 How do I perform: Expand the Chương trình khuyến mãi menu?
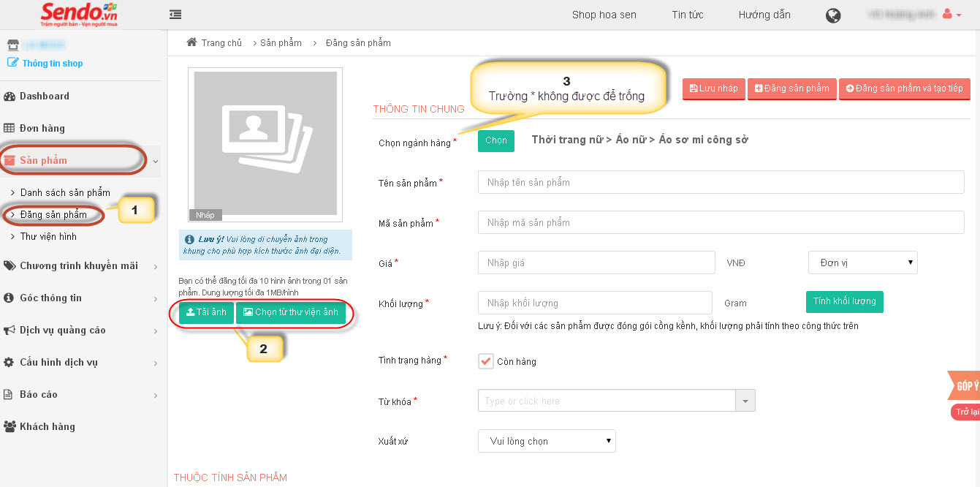[79, 265]
